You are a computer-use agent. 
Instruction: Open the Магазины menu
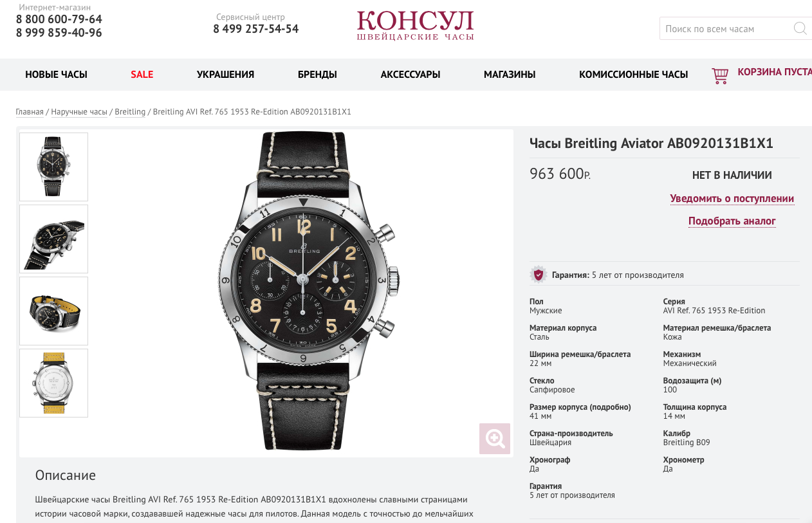tap(510, 75)
